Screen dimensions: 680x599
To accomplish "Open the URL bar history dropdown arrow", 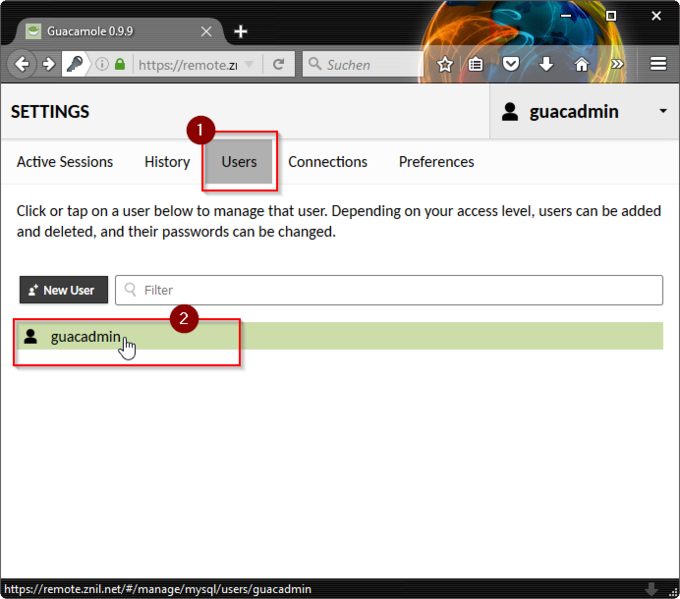I will tap(250, 64).
